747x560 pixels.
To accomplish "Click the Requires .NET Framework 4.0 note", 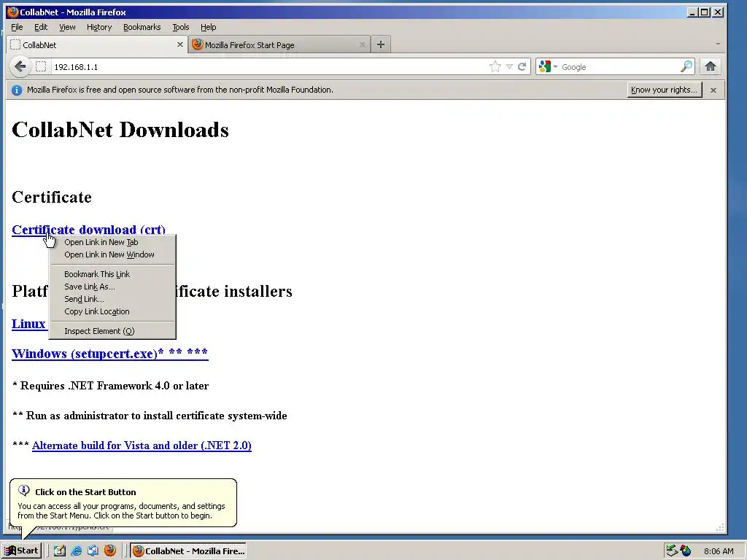I will tap(111, 385).
